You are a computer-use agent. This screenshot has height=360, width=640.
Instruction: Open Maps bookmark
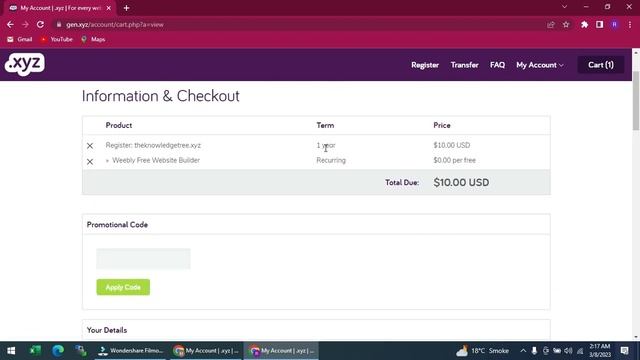pyautogui.click(x=93, y=39)
